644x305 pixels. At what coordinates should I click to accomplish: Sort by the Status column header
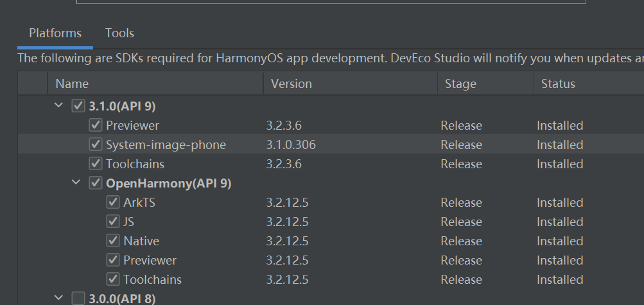pyautogui.click(x=589, y=83)
